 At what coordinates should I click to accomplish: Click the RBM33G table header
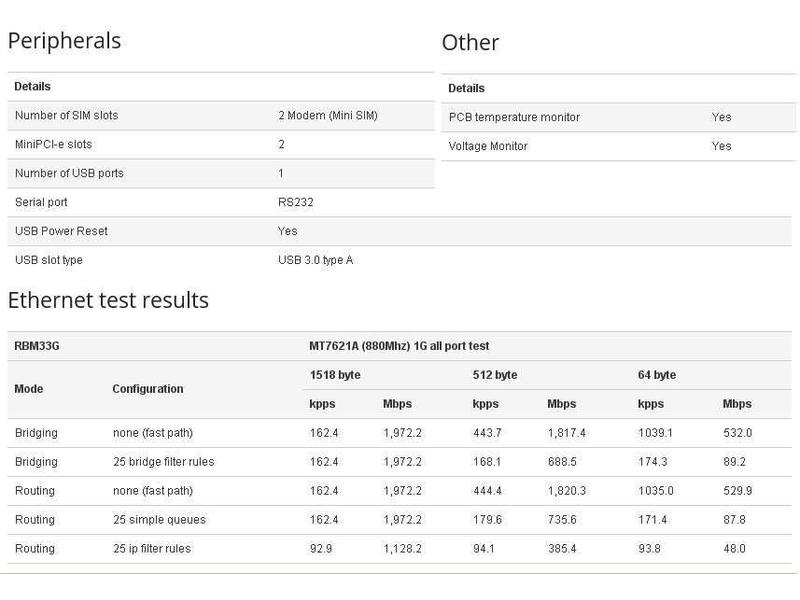tap(39, 346)
